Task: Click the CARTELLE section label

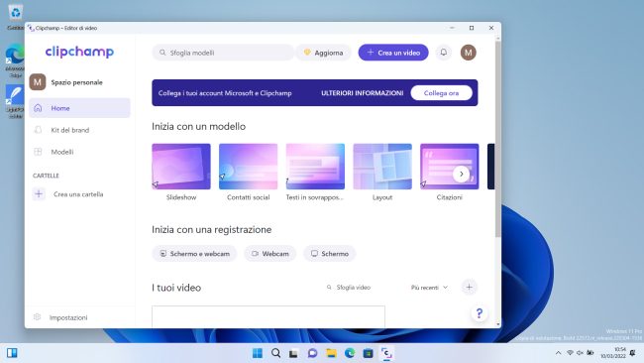Action: (46, 176)
